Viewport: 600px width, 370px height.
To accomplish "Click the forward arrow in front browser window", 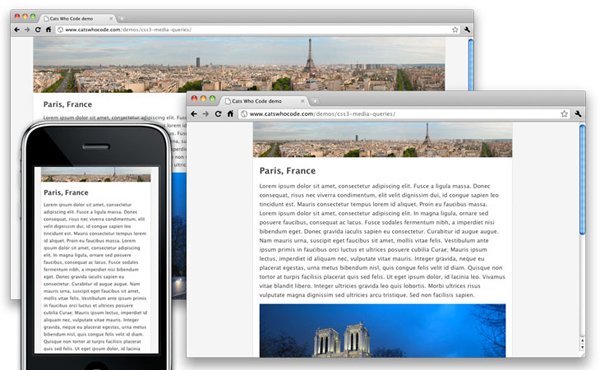I will click(x=206, y=114).
